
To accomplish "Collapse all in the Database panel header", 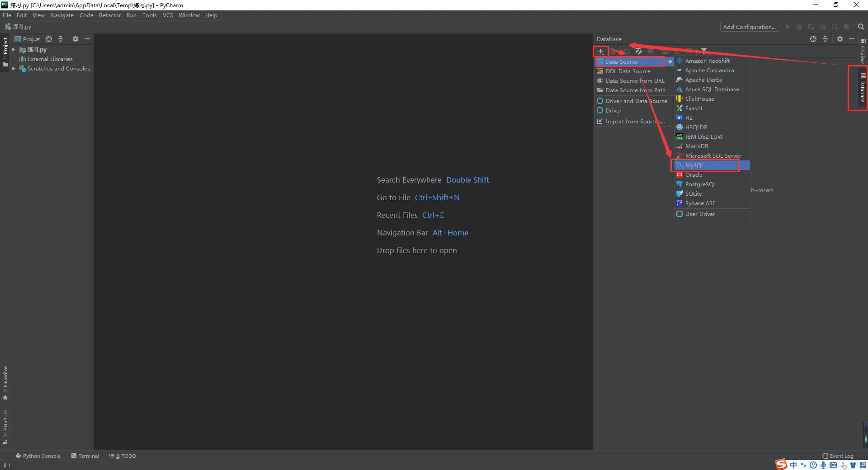I will [825, 39].
